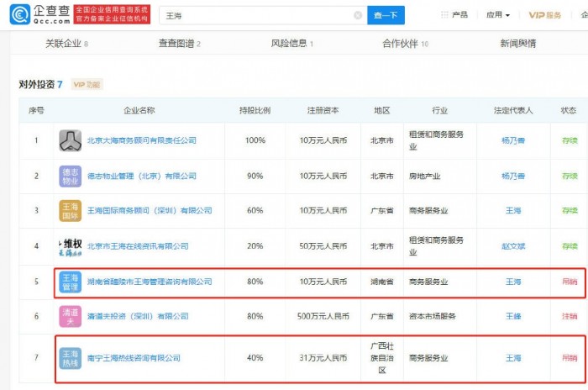
Task: Clear the search box using the X icon
Action: pos(358,15)
